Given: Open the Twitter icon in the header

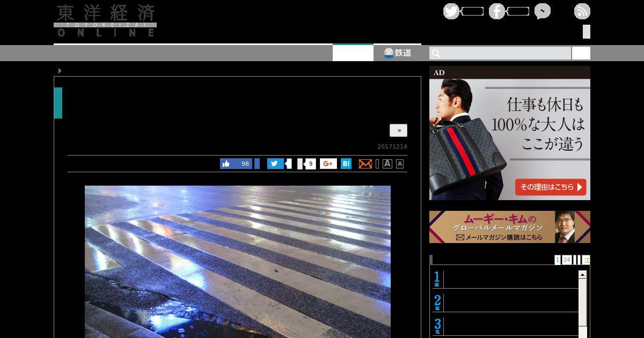Looking at the screenshot, I should [451, 11].
